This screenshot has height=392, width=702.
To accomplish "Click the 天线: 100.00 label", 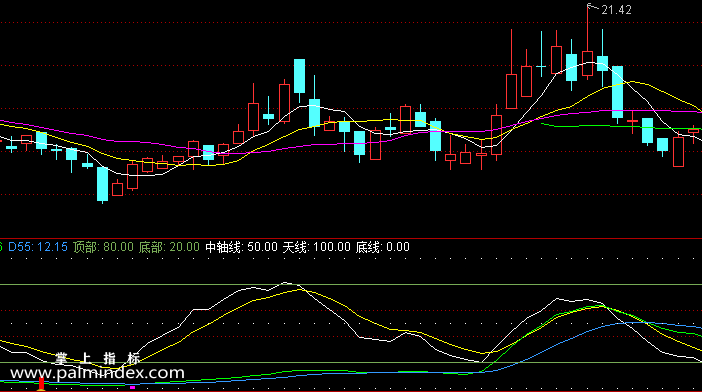I will click(x=317, y=247).
